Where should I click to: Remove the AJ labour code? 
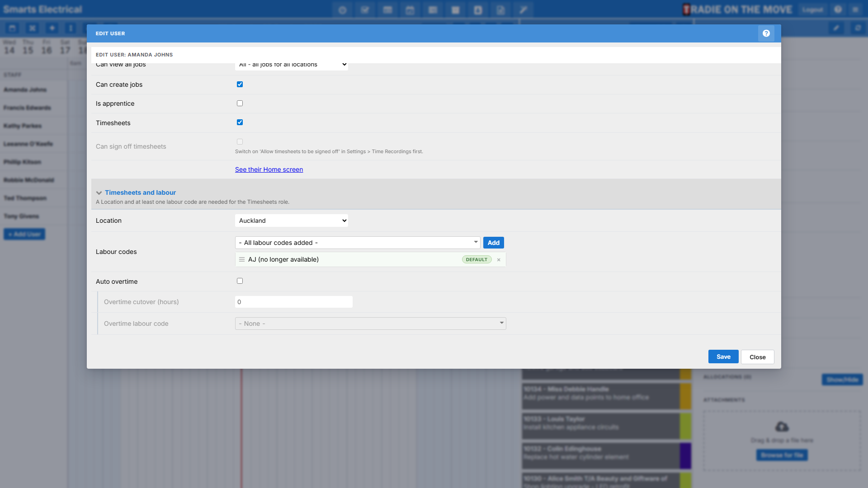pyautogui.click(x=499, y=260)
